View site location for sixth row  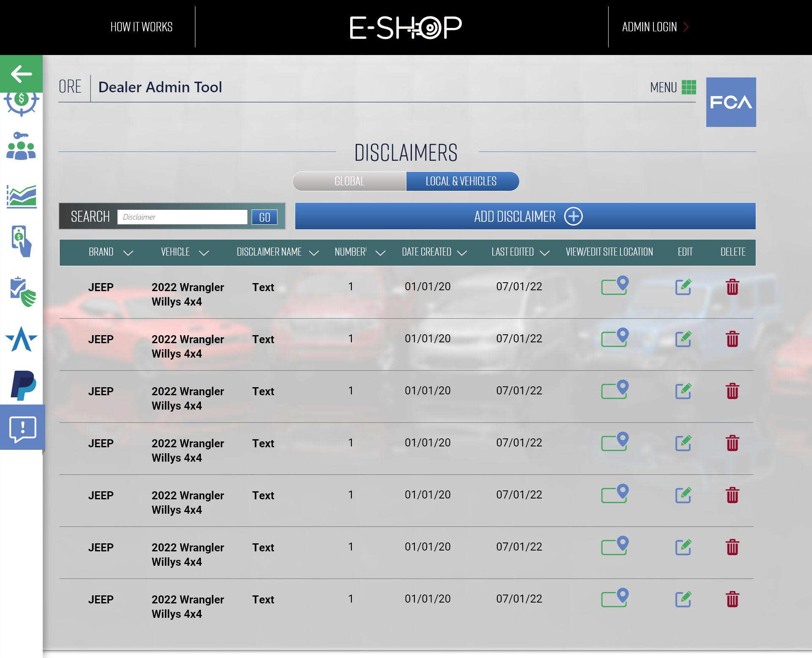[x=615, y=545]
